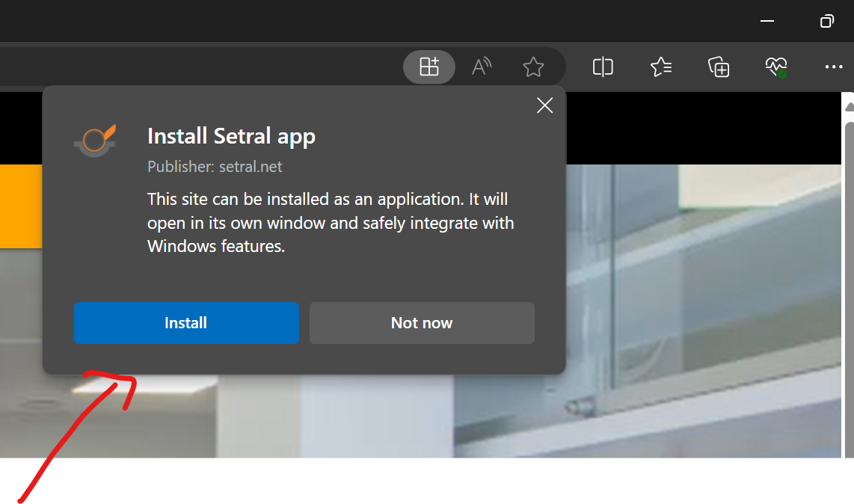This screenshot has height=504, width=854.
Task: Minimize the browser window
Action: tap(767, 21)
